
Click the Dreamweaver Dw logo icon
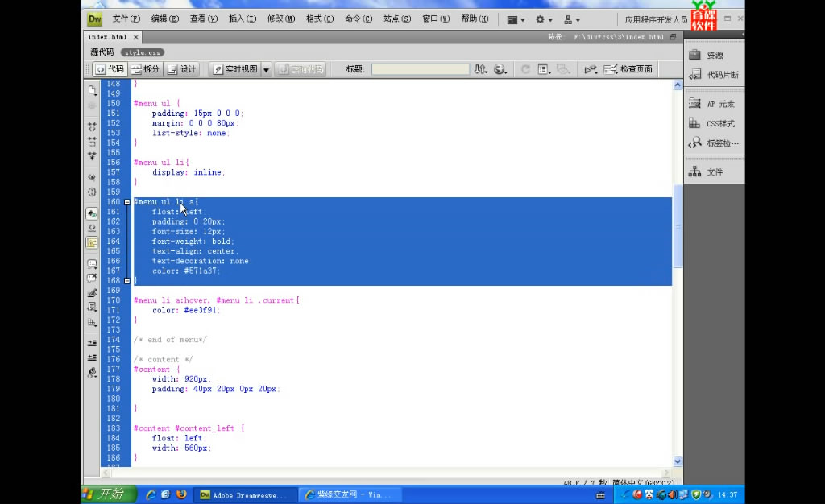(95, 19)
